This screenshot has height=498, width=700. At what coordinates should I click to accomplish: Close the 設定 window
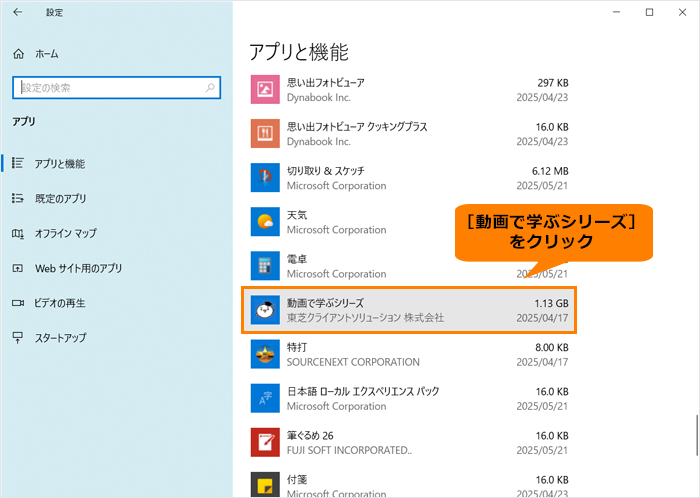coord(682,12)
